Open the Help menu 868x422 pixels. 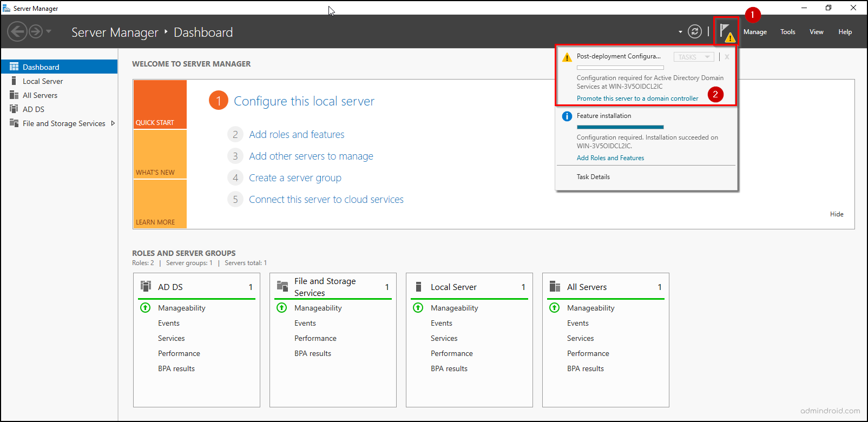point(845,32)
